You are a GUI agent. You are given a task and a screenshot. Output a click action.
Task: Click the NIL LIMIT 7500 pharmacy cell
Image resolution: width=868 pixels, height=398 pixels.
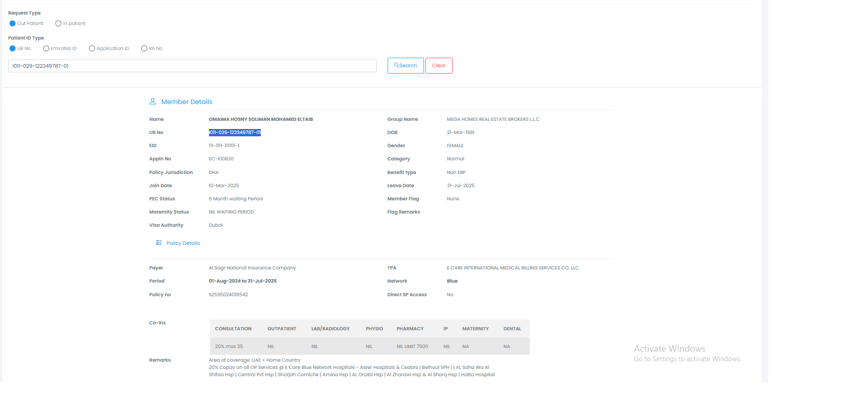pos(412,347)
